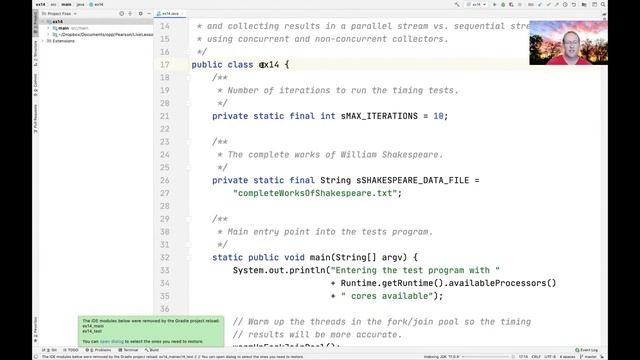Screen dimensions: 640x360
Task: Click the Build project hammer icon
Action: tap(457, 4)
